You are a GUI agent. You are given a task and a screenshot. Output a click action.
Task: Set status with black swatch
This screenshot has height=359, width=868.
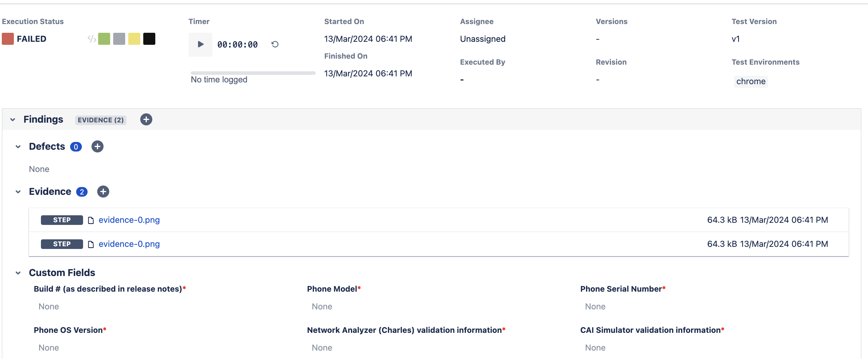(x=149, y=39)
